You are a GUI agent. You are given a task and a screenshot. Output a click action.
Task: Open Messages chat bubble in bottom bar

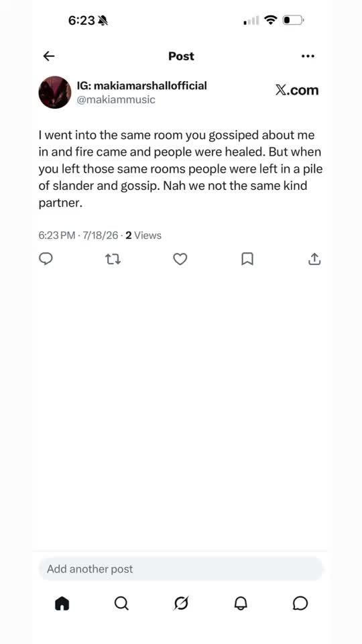(300, 603)
